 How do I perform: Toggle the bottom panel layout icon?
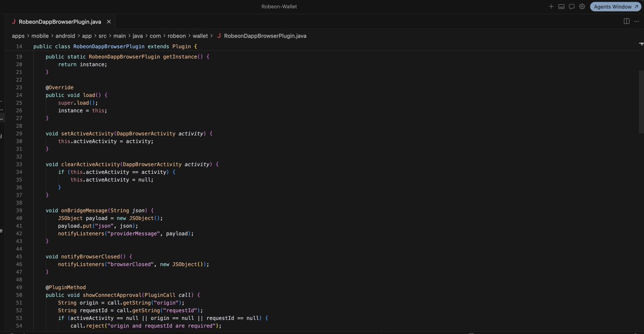561,6
